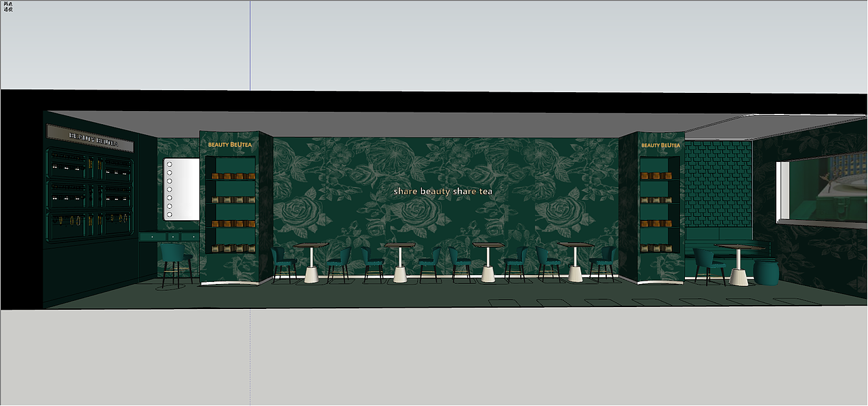The width and height of the screenshot is (868, 406).
Task: Select the round pouf stool by booth table
Action: 766,272
